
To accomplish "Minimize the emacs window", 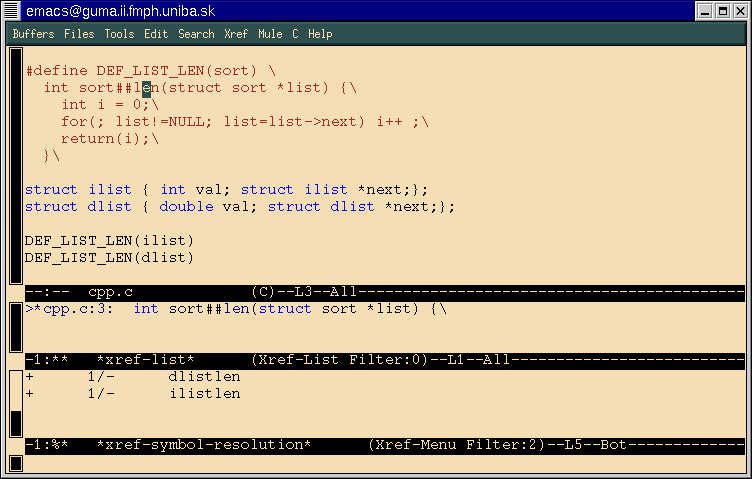I will 705,11.
